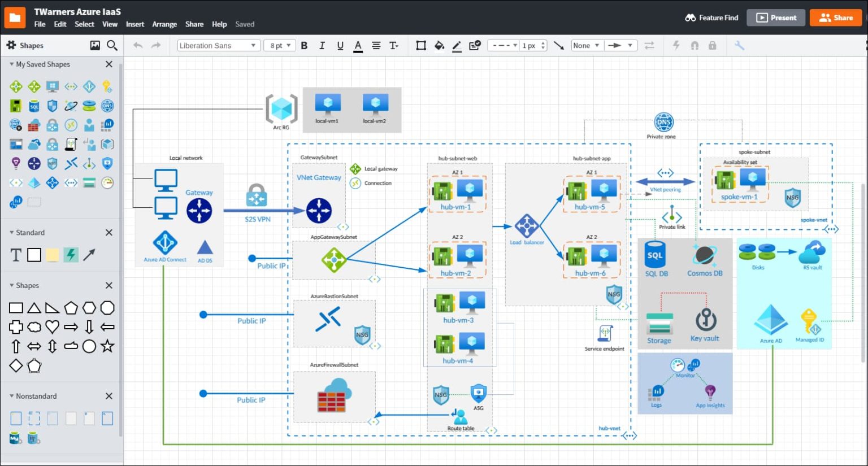868x466 pixels.
Task: Select the SQL database saved shape
Action: click(34, 106)
